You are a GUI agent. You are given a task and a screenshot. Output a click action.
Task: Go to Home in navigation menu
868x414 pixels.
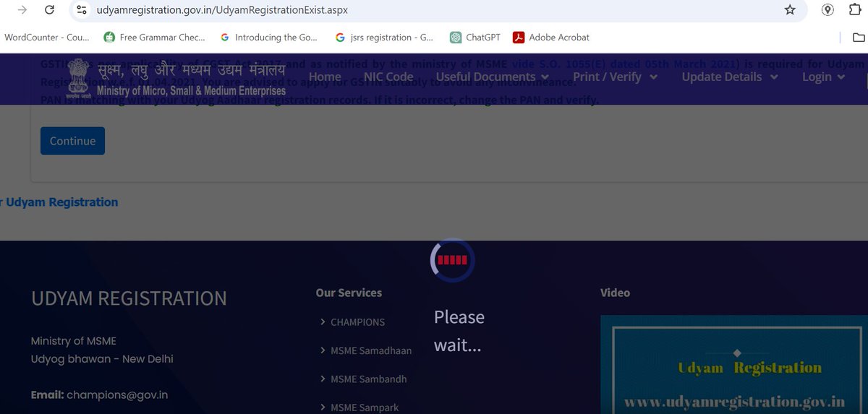click(x=325, y=77)
